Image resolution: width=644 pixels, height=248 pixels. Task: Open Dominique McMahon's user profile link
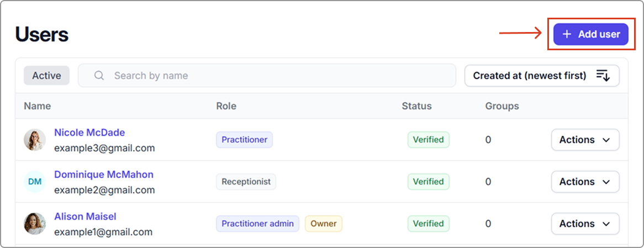coord(104,175)
